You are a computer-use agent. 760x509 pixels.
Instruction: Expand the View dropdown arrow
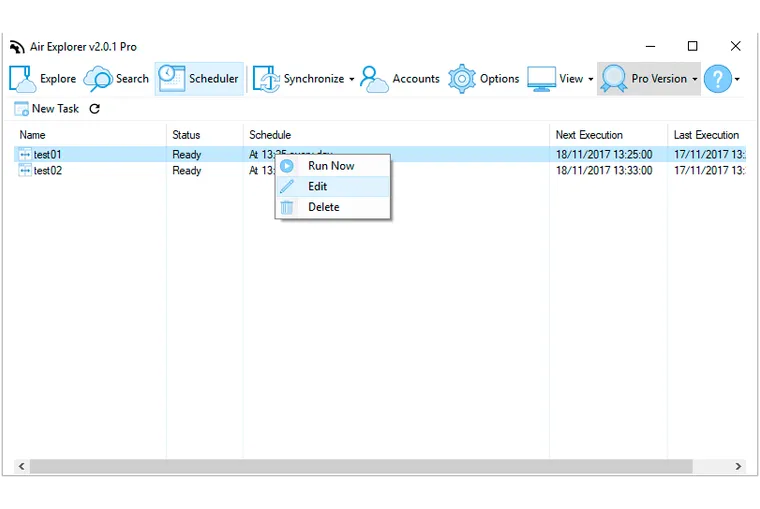pyautogui.click(x=590, y=79)
